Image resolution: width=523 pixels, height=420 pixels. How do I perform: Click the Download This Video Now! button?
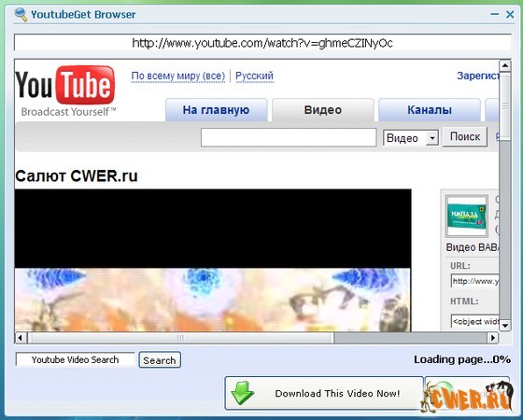[324, 393]
